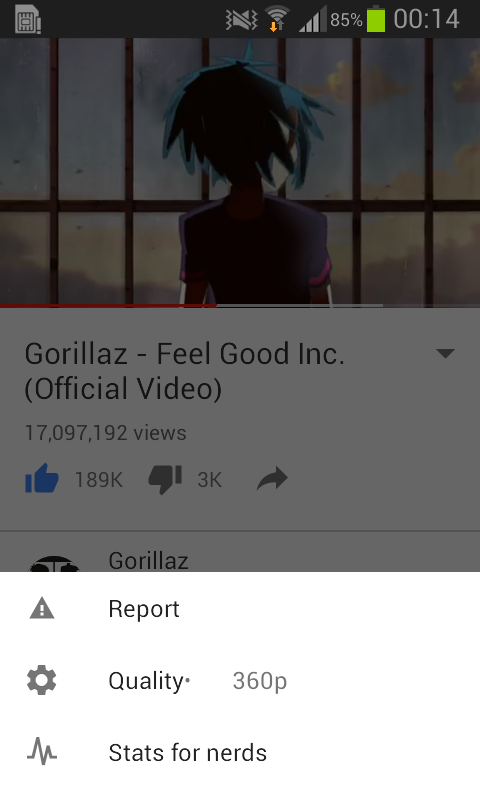Select the Report menu entry
Image resolution: width=480 pixels, height=800 pixels.
pos(240,609)
